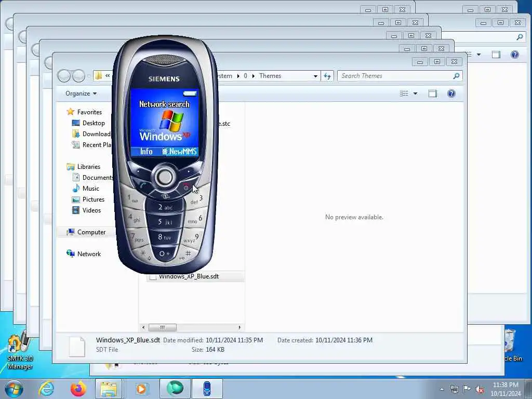Click the Windows Explorer taskbar button
The width and height of the screenshot is (532, 399).
pos(109,389)
